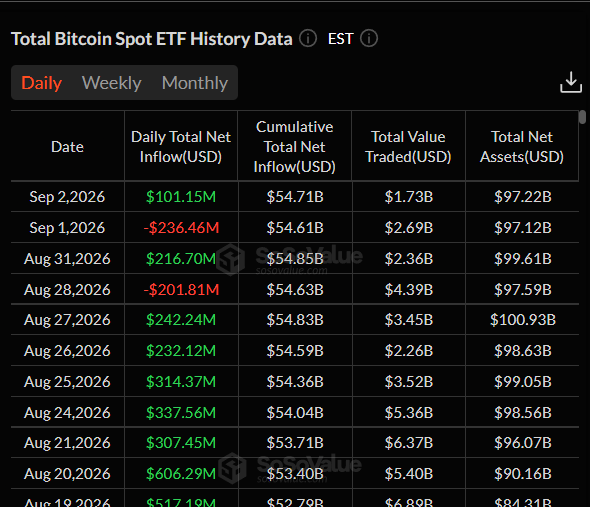Select the Aug 27,2026 date cell
590x507 pixels.
pos(67,320)
